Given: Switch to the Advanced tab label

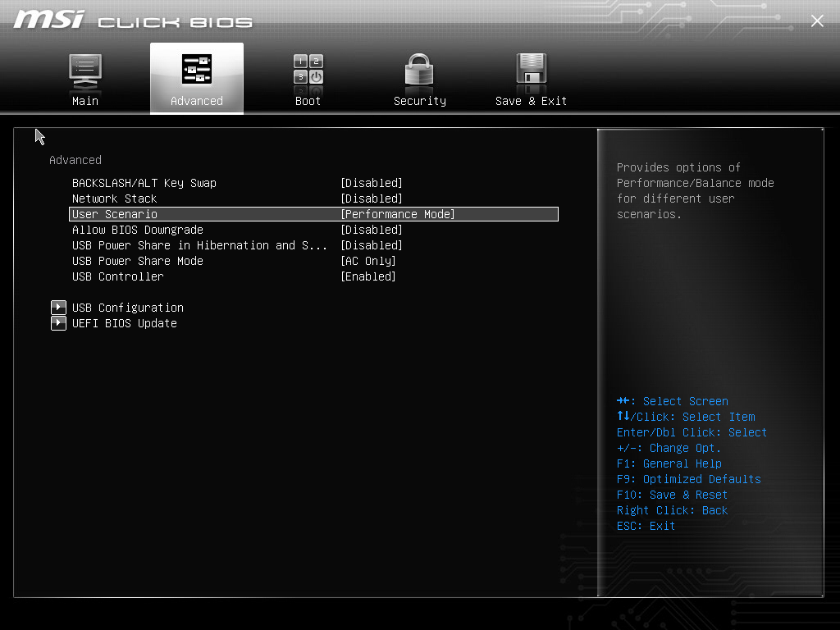Looking at the screenshot, I should coord(197,101).
